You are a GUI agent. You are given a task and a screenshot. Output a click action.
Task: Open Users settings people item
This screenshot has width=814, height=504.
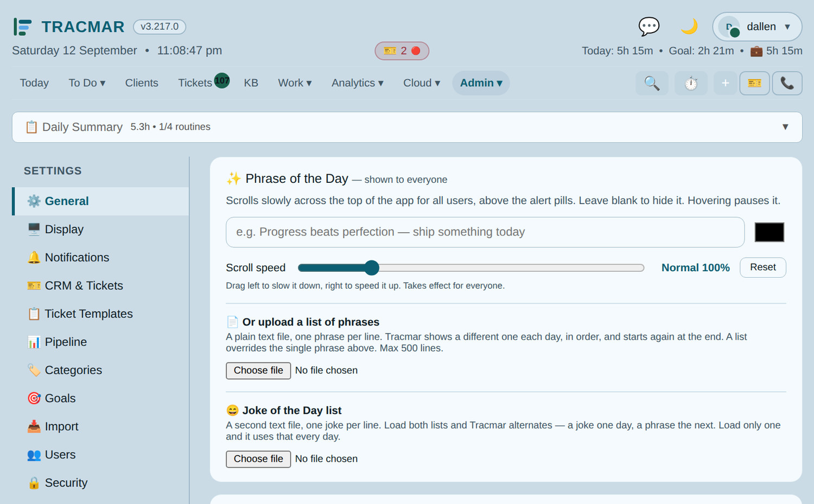pyautogui.click(x=101, y=455)
